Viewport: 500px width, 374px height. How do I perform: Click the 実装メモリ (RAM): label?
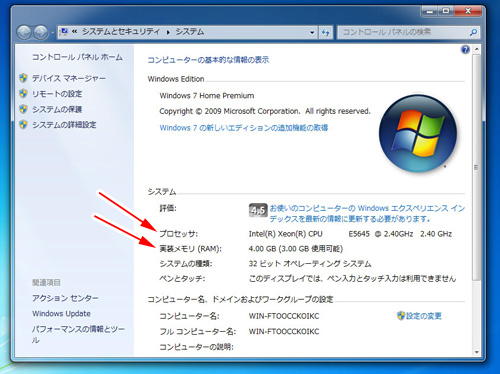190,249
